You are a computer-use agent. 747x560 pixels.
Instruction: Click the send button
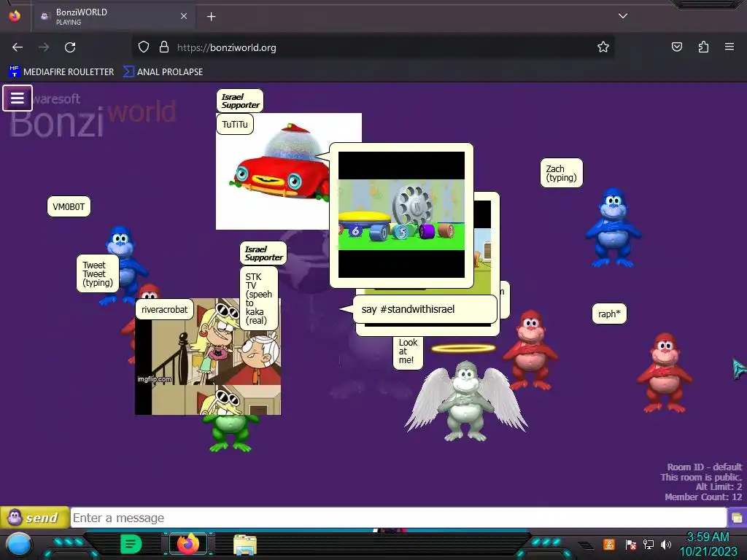tap(34, 517)
